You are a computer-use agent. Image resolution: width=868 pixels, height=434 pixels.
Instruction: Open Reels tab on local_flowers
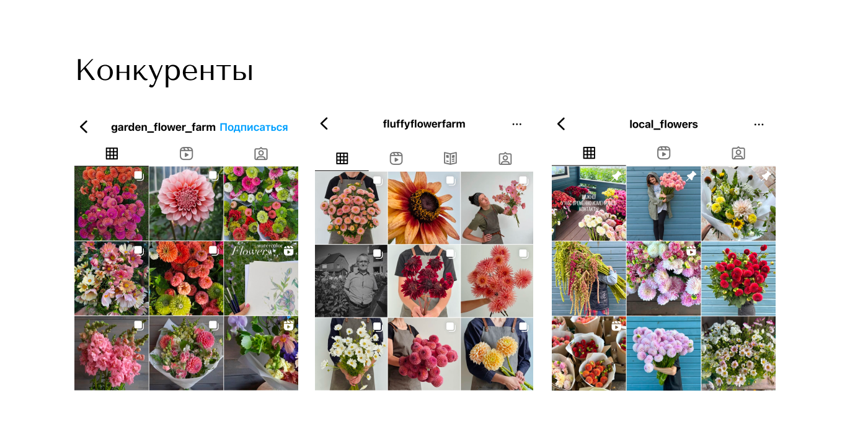pos(663,153)
